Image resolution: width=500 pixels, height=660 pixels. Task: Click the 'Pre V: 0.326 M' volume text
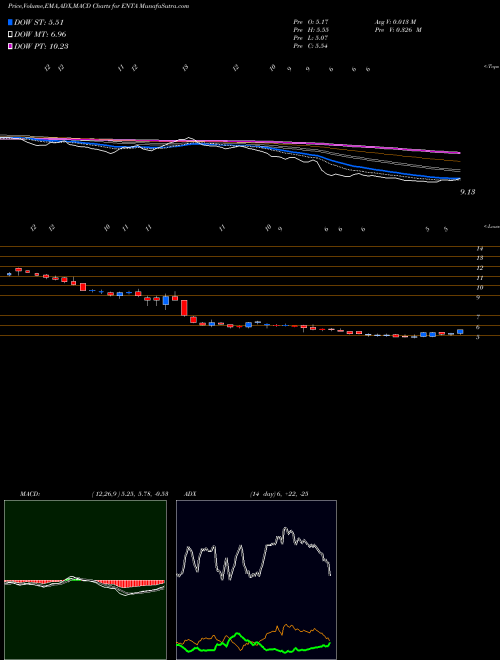(x=397, y=30)
